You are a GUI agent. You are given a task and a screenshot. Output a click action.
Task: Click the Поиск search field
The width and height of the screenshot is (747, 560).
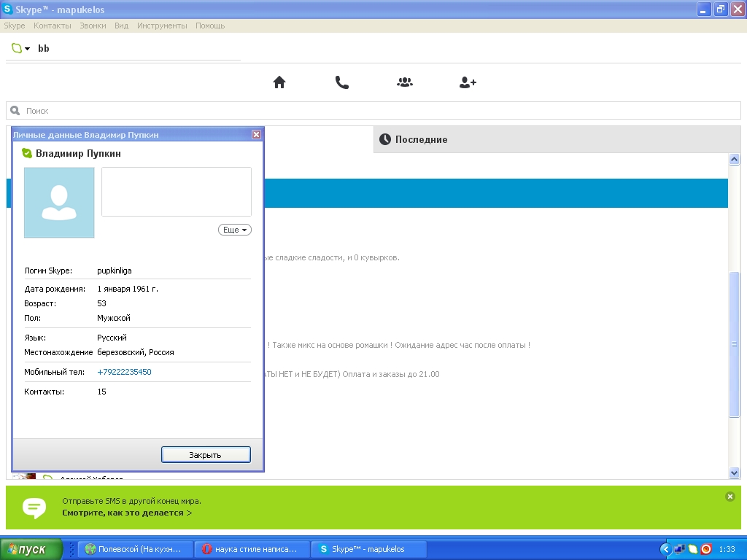[373, 111]
